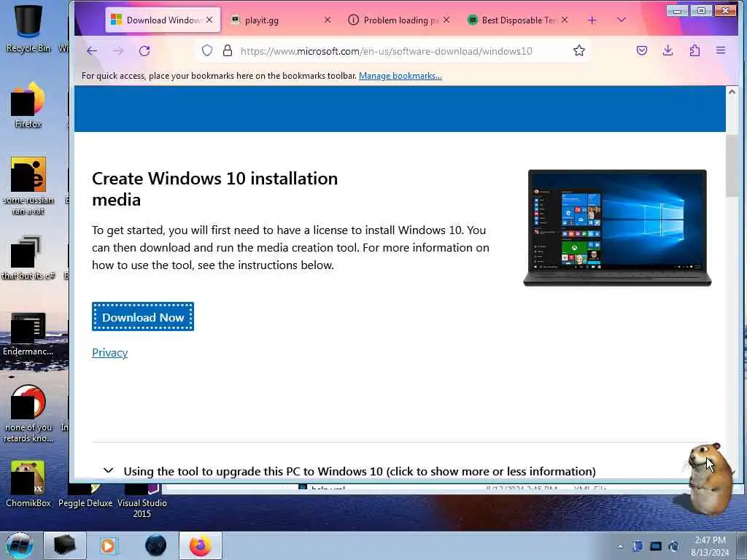The image size is (747, 560).
Task: Open the Firefox downloads panel icon
Action: [x=668, y=50]
